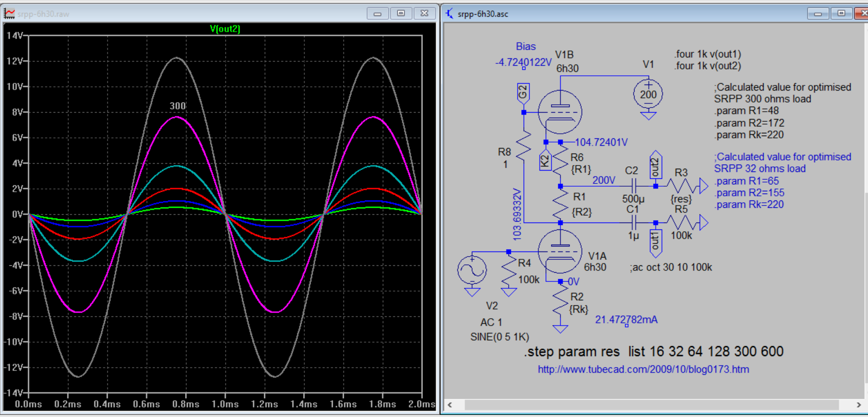Click the AC 1 source parameter text
The height and width of the screenshot is (417, 868).
coord(491,322)
